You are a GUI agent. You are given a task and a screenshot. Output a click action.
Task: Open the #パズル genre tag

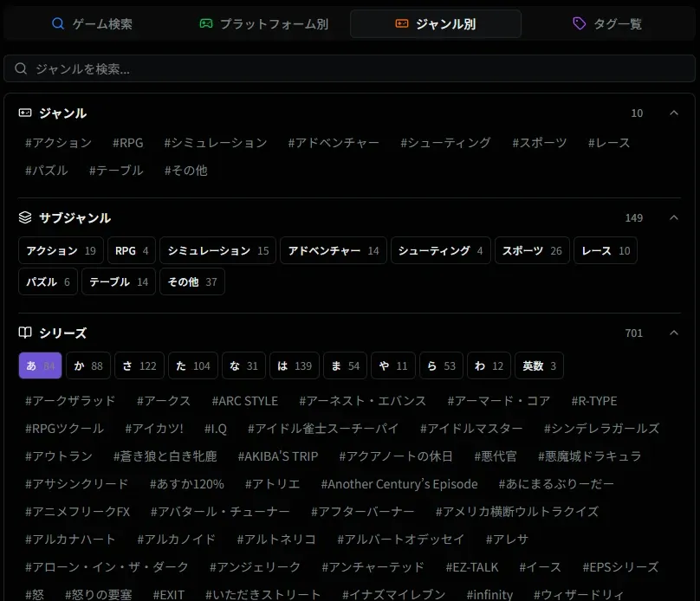[47, 171]
